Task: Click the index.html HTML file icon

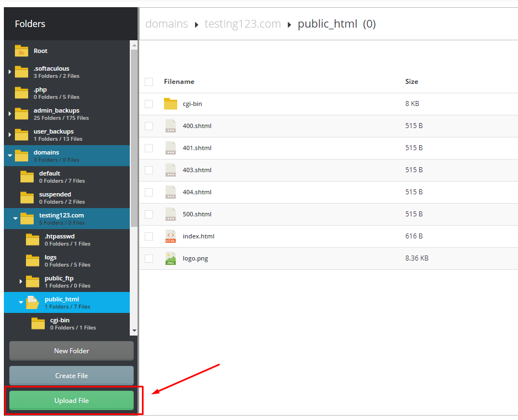Action: tap(171, 236)
